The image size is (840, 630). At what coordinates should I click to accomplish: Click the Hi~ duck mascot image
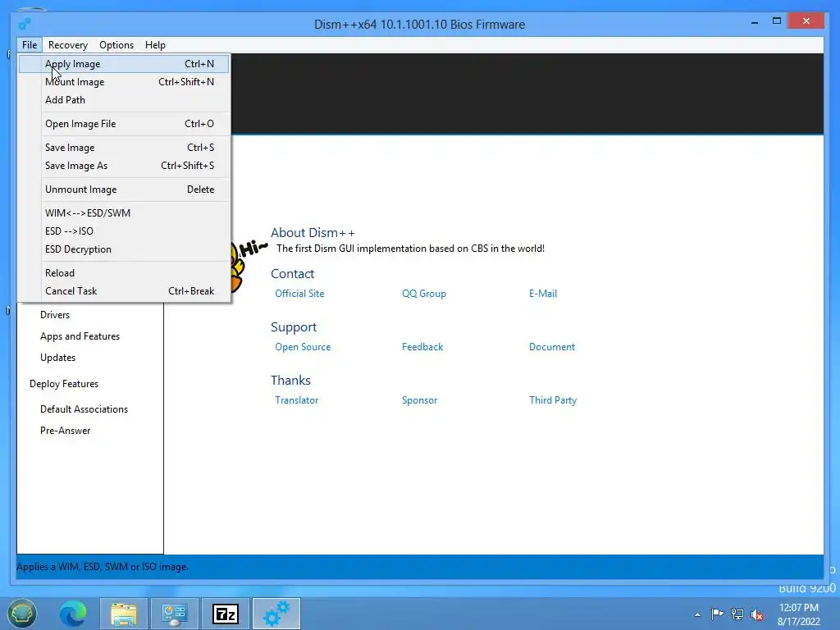coord(248,265)
